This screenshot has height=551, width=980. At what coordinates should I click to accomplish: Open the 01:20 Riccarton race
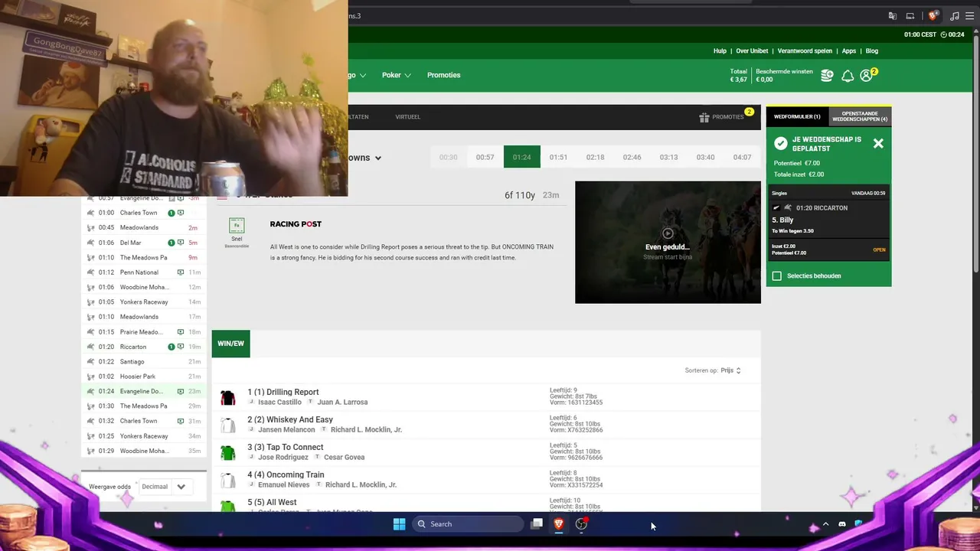tap(143, 347)
